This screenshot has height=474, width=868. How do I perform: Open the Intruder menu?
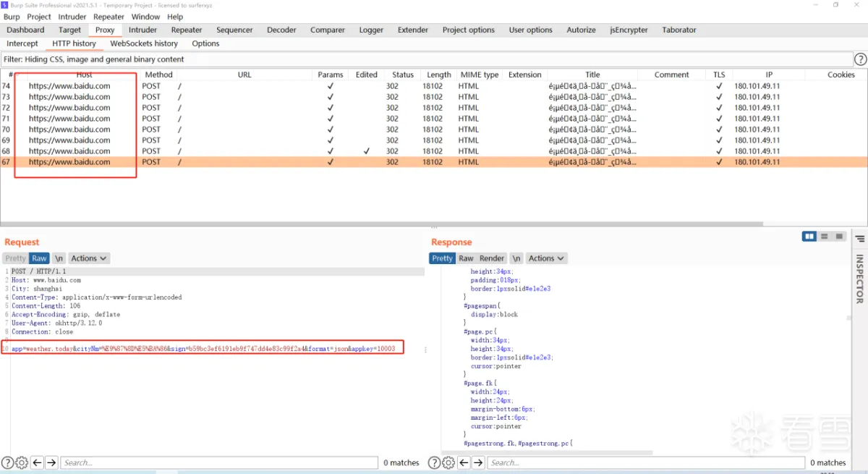pos(72,17)
